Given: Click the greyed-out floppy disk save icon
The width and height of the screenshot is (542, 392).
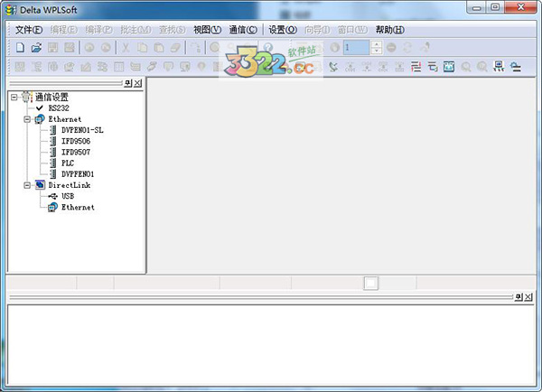Looking at the screenshot, I should click(x=53, y=47).
